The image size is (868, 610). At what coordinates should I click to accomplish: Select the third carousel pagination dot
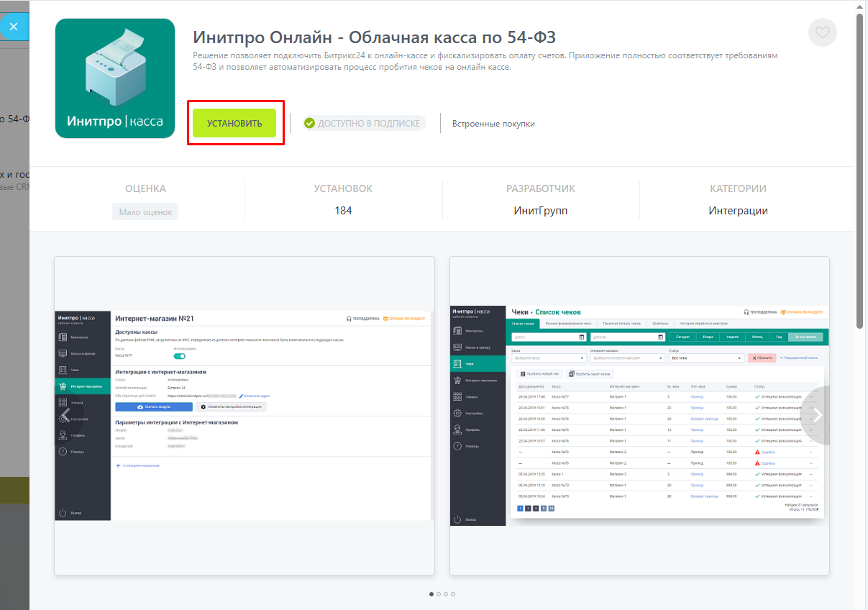(446, 594)
